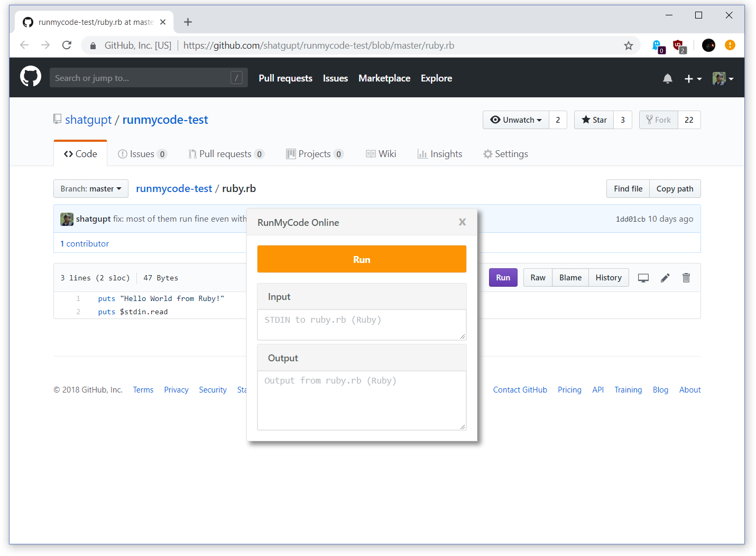Open the Terms footer link

143,390
